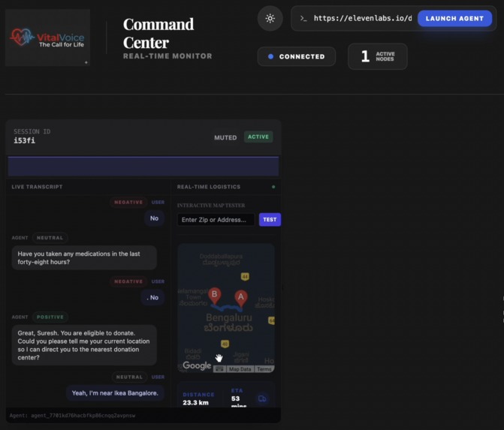Click the Enter Zip or Address field
Image resolution: width=504 pixels, height=430 pixels.
216,220
